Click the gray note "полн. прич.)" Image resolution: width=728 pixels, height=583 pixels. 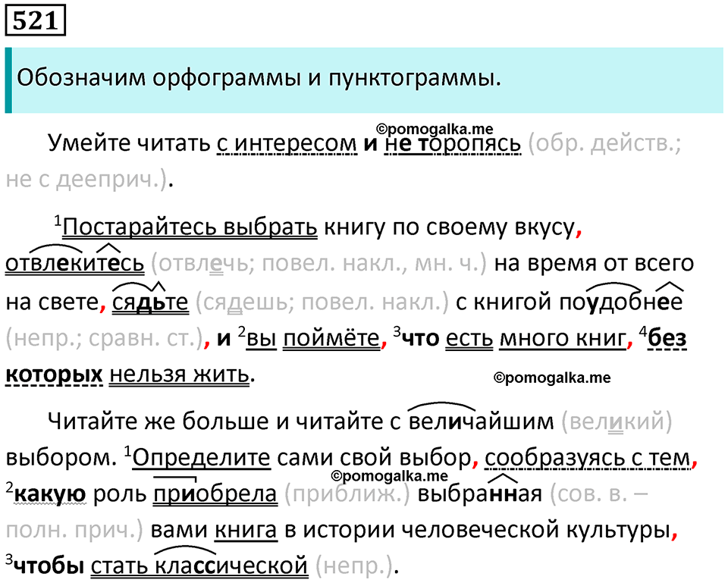[x=74, y=530]
